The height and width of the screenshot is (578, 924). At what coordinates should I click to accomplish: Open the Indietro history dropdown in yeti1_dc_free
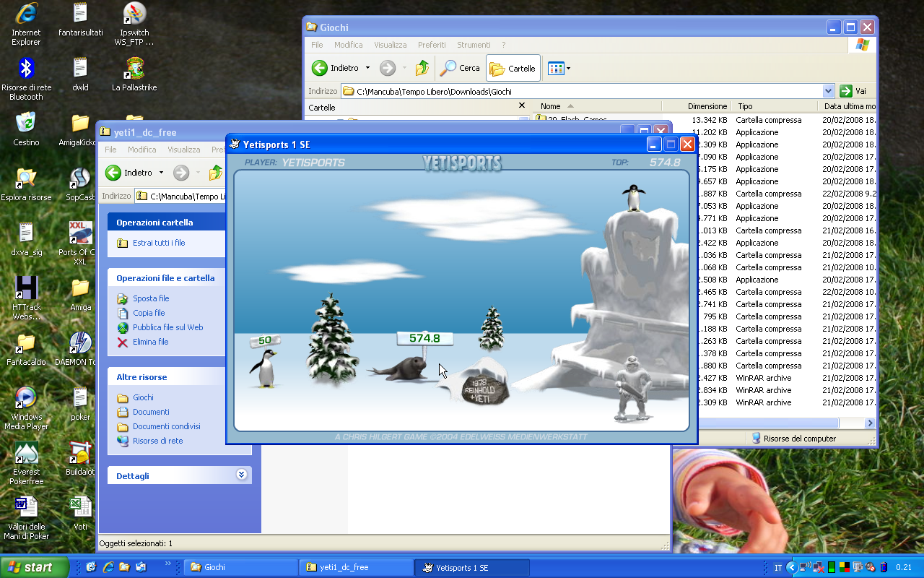click(x=161, y=173)
